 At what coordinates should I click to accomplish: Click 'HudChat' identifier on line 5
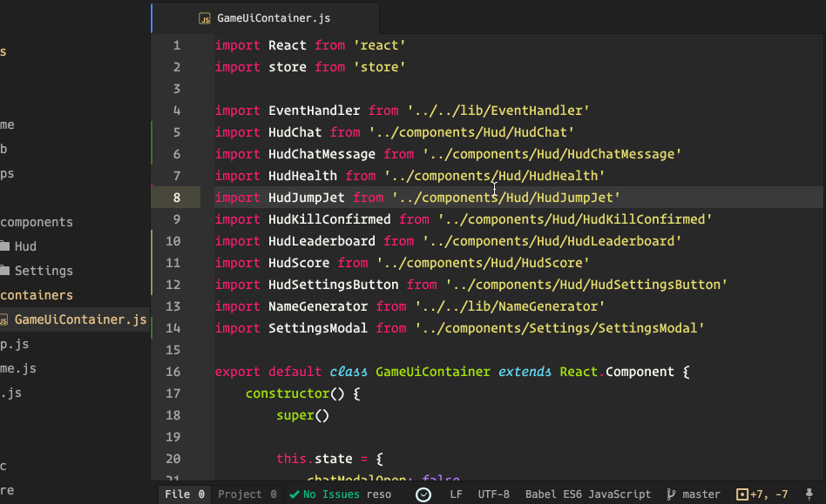[295, 132]
